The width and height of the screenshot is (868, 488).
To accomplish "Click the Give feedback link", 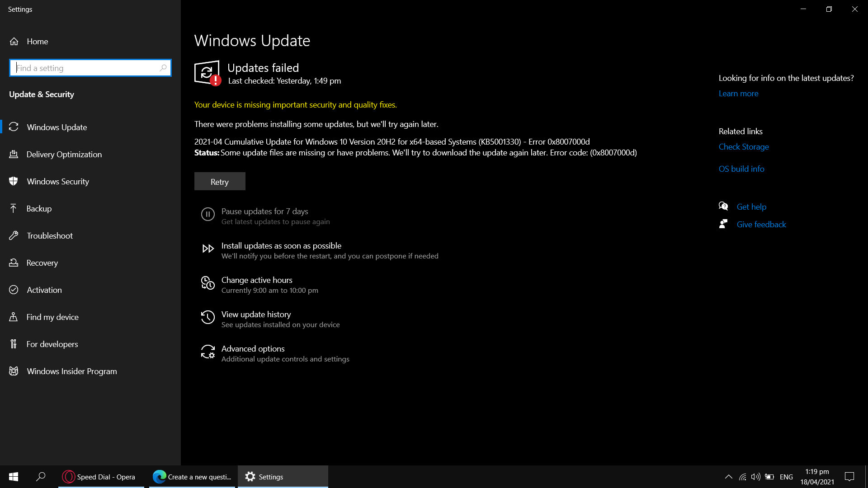I will coord(761,224).
